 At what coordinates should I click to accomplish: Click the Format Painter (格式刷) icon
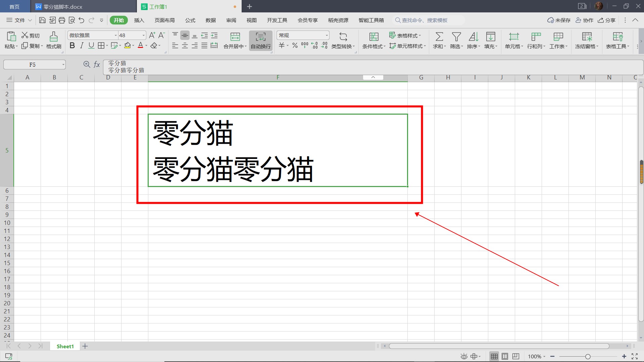pyautogui.click(x=53, y=37)
